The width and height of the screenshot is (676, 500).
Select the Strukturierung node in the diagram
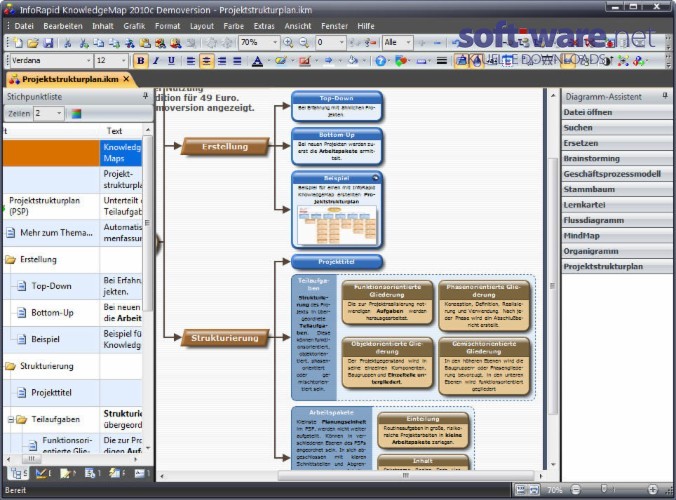pos(225,338)
